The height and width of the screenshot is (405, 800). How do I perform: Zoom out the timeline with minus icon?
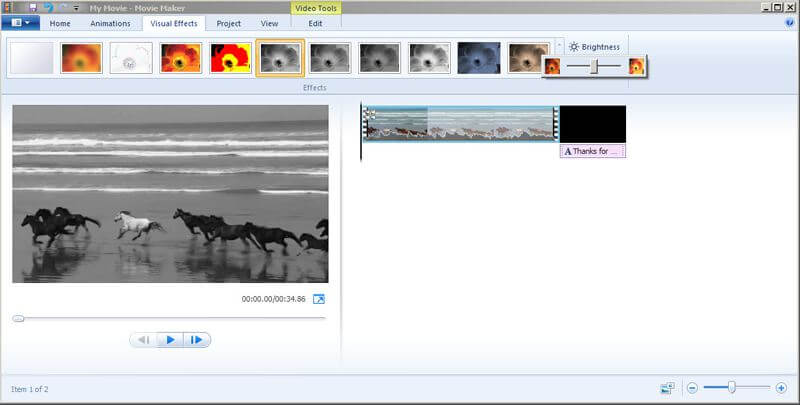692,387
